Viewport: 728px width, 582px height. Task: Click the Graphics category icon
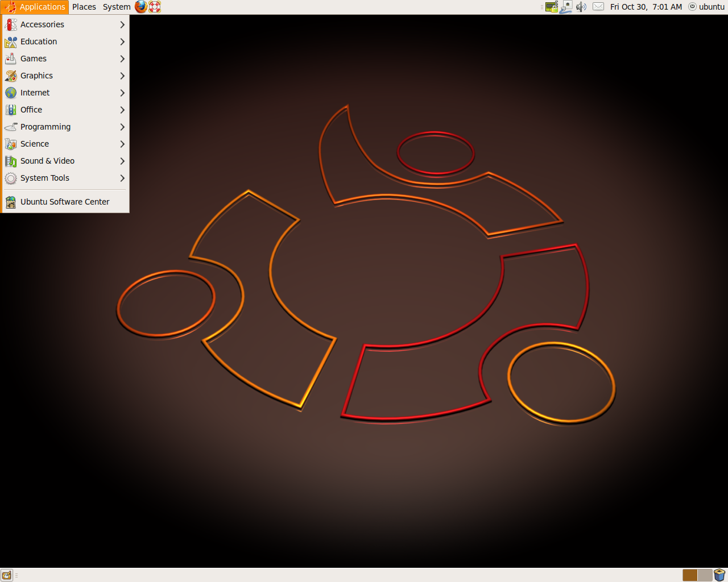[x=11, y=76]
